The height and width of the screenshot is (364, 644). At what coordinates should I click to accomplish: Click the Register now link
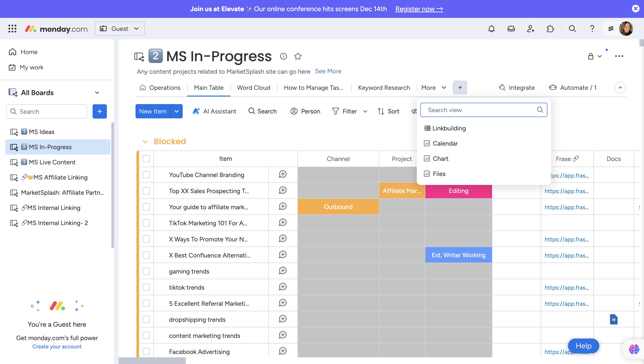pyautogui.click(x=419, y=9)
